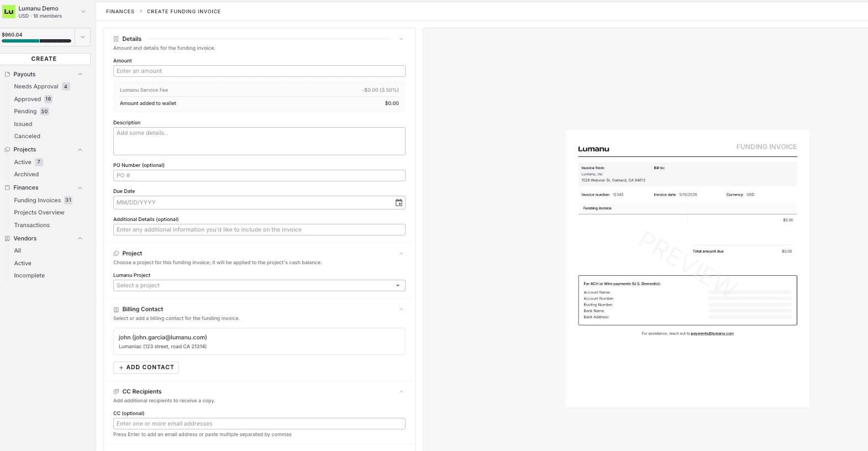Click the Payouts sidebar icon
This screenshot has height=451, width=868.
pos(7,74)
